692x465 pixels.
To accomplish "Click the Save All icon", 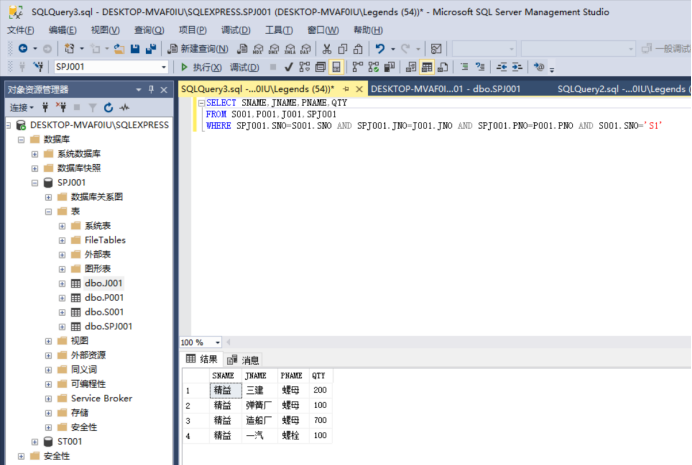I will [151, 49].
